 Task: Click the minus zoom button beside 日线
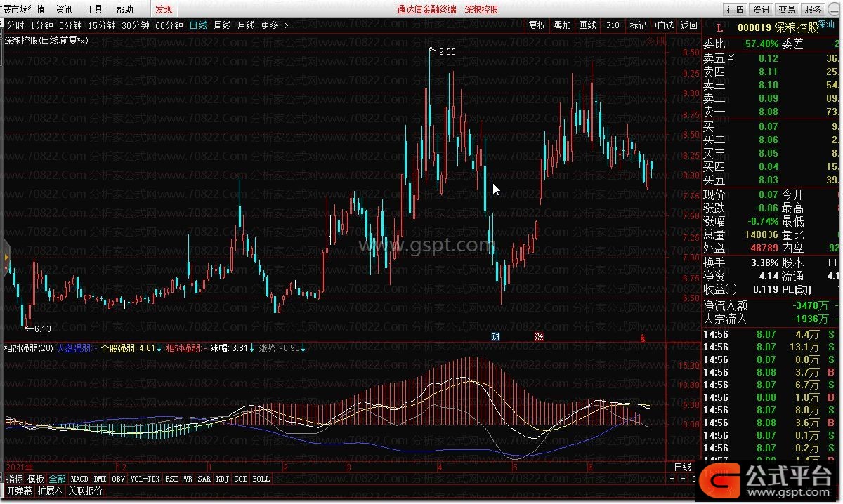point(682,479)
